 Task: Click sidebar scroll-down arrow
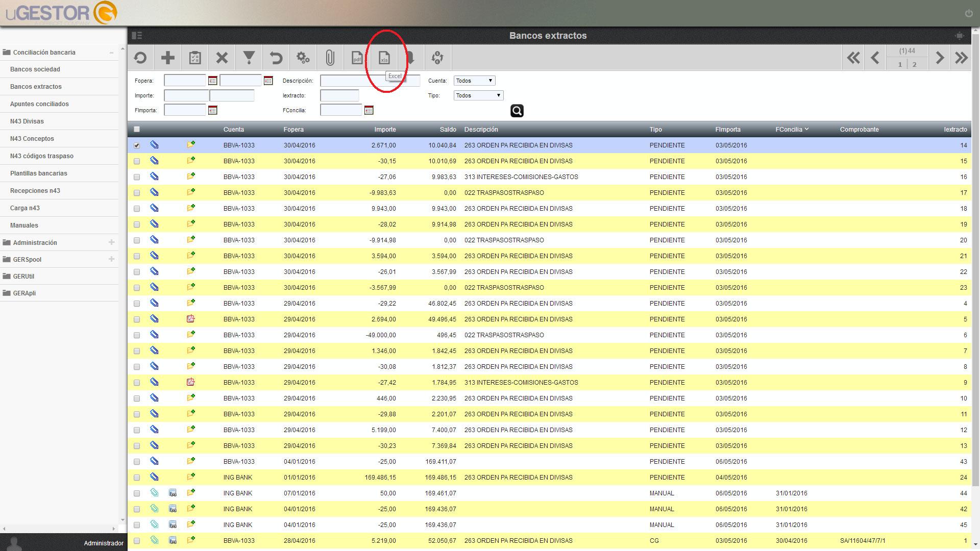pyautogui.click(x=122, y=520)
